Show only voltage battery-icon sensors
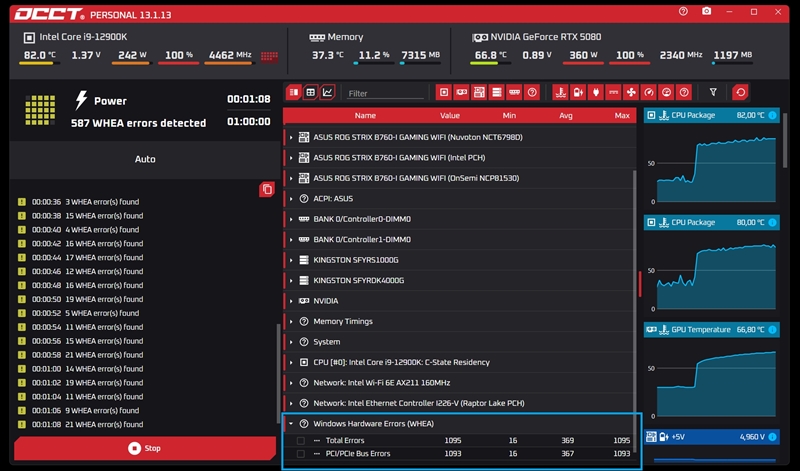The height and width of the screenshot is (471, 800). point(578,92)
